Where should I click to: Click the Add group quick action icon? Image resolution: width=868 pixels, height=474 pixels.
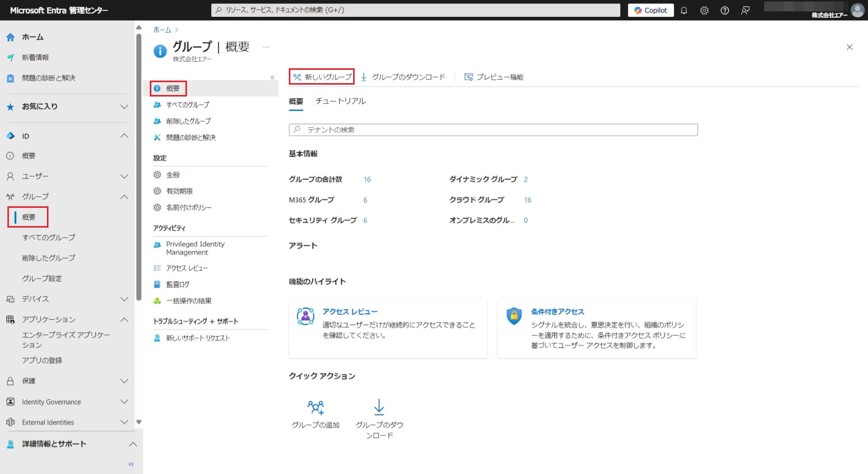tap(316, 407)
